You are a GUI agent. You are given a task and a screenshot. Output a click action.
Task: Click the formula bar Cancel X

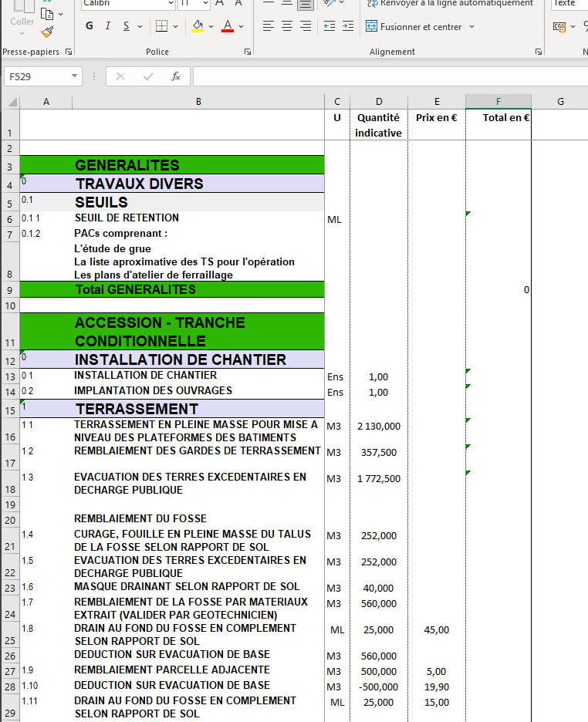point(120,76)
